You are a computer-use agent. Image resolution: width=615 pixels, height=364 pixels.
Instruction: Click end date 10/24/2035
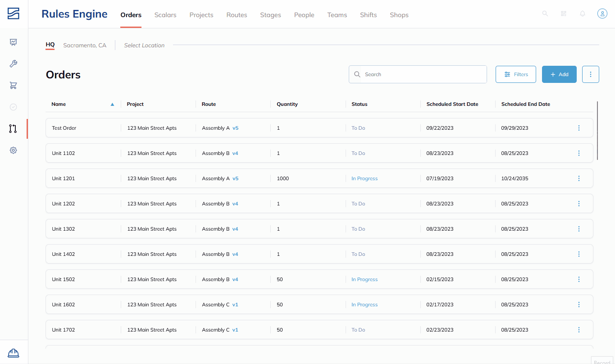pos(515,178)
